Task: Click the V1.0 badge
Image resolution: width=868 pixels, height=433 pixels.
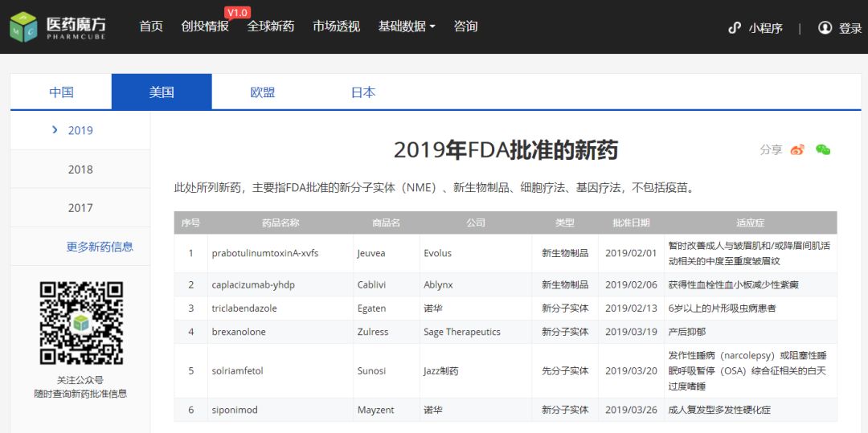Action: pyautogui.click(x=237, y=13)
